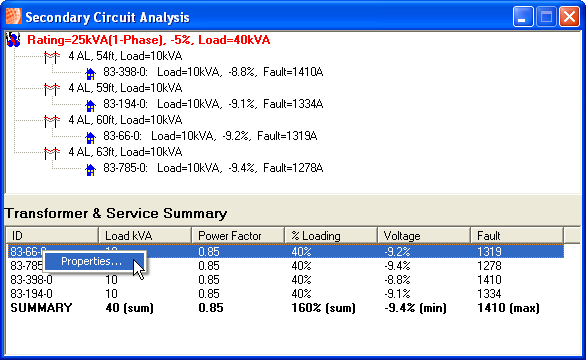
Task: Click the Fault column header
Action: [517, 236]
